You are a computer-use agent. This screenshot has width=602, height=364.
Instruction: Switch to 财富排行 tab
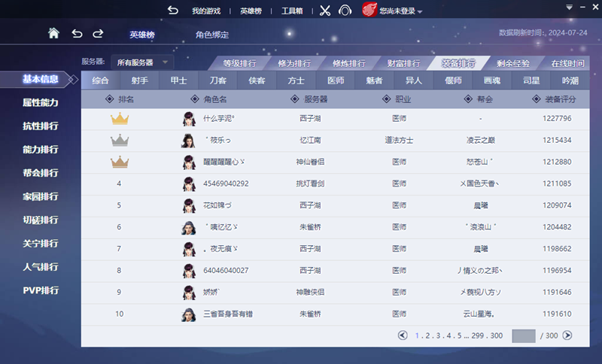click(403, 63)
